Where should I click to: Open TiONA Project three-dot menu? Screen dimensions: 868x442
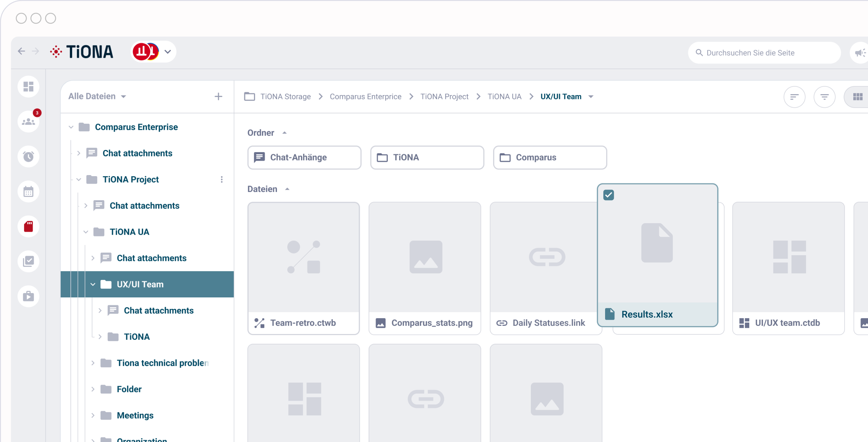222,179
